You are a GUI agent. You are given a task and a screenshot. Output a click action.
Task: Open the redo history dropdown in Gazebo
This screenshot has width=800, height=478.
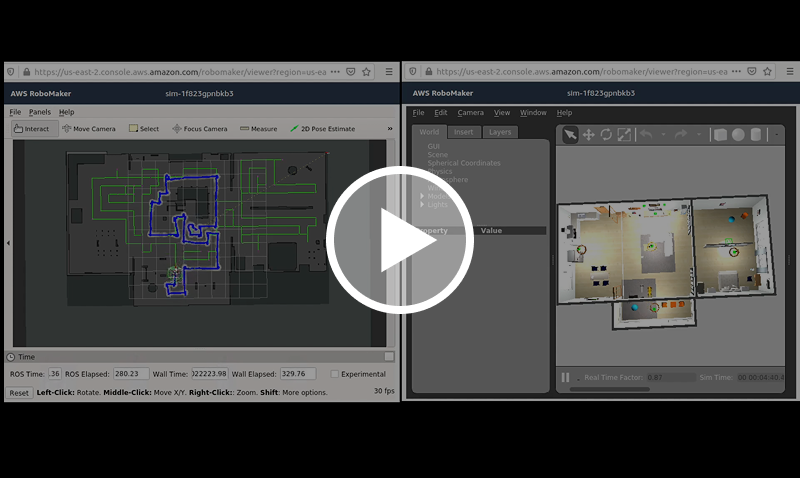click(x=699, y=135)
